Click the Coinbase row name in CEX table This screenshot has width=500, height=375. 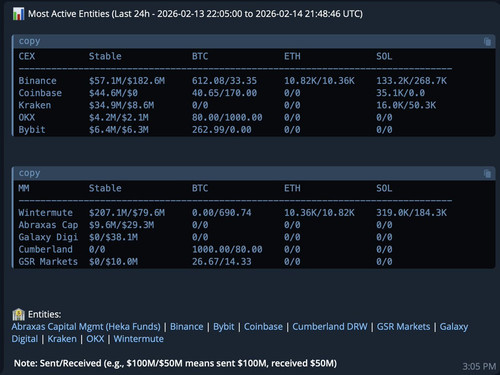pyautogui.click(x=40, y=93)
